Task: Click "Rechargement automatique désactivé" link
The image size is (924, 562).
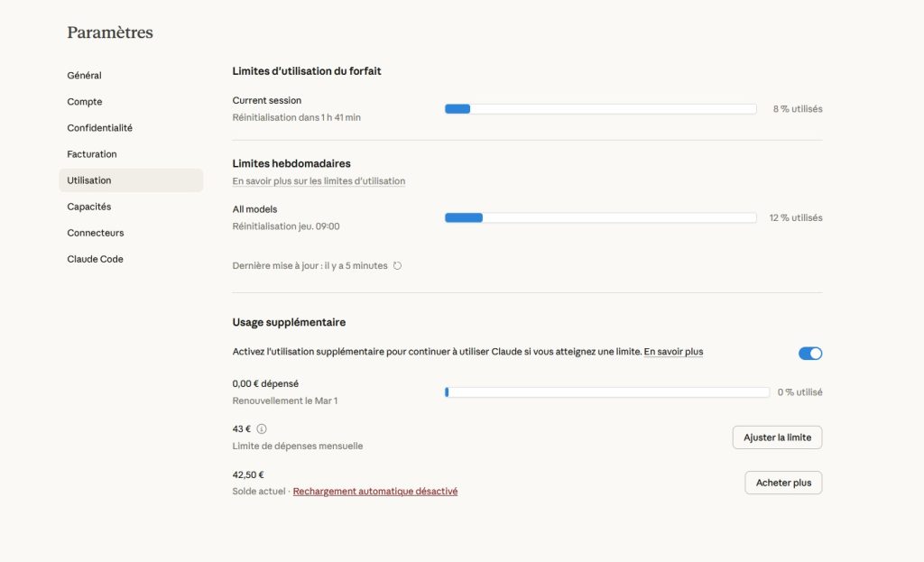Action: pyautogui.click(x=375, y=491)
